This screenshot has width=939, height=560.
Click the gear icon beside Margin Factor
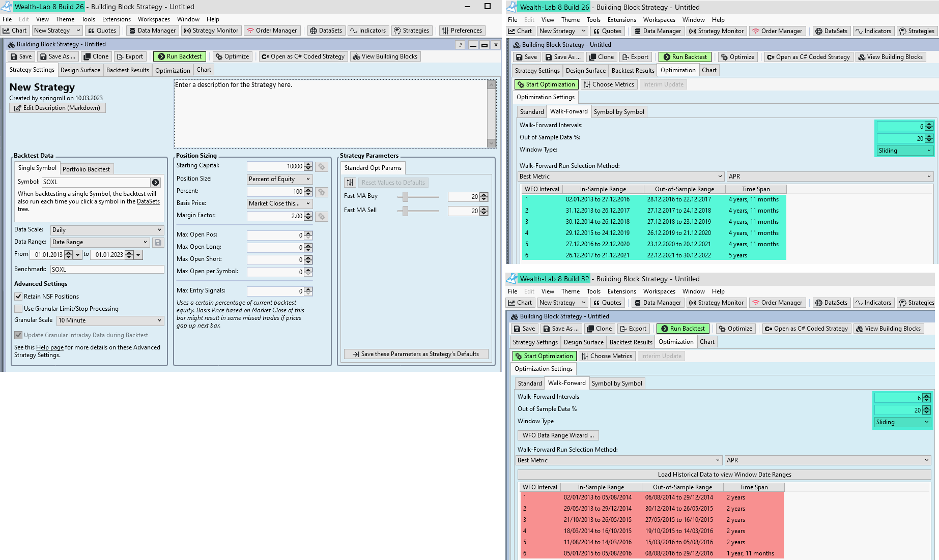tap(321, 217)
